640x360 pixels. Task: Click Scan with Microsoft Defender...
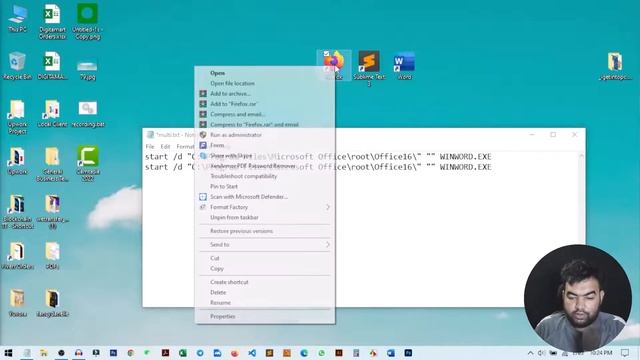coord(249,197)
